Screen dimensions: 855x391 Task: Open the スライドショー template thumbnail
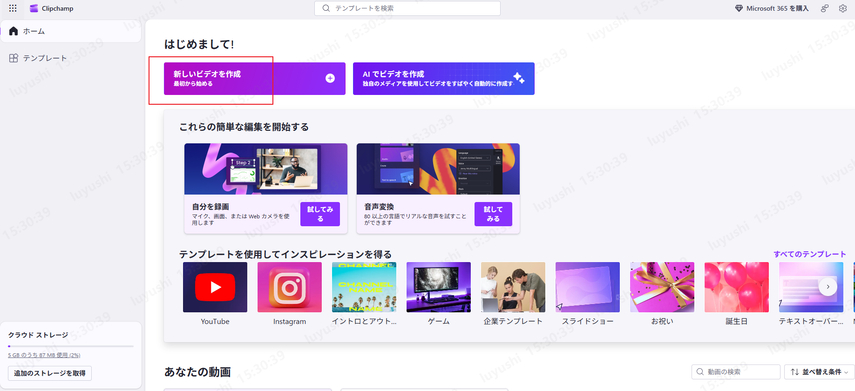pos(588,287)
